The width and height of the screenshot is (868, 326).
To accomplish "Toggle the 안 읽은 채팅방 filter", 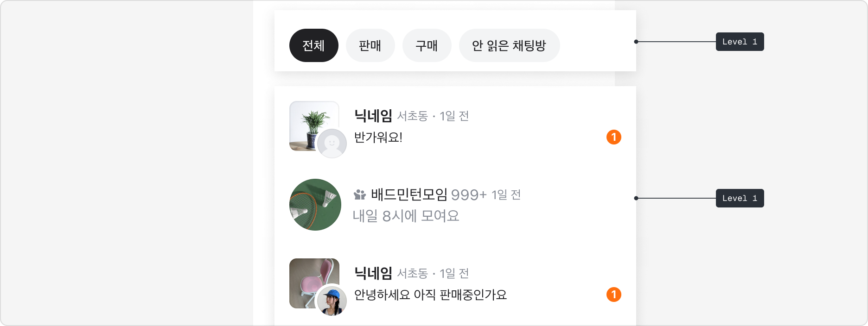I will 509,45.
